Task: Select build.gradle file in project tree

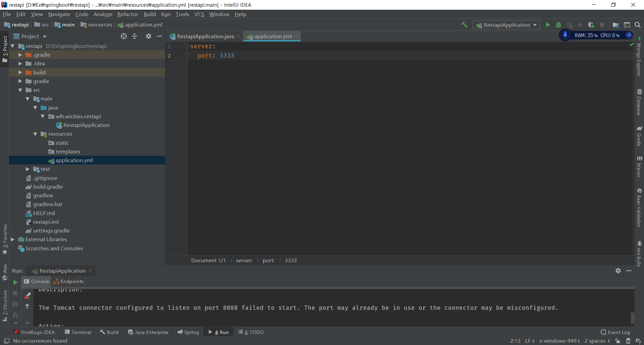Action: coord(48,187)
